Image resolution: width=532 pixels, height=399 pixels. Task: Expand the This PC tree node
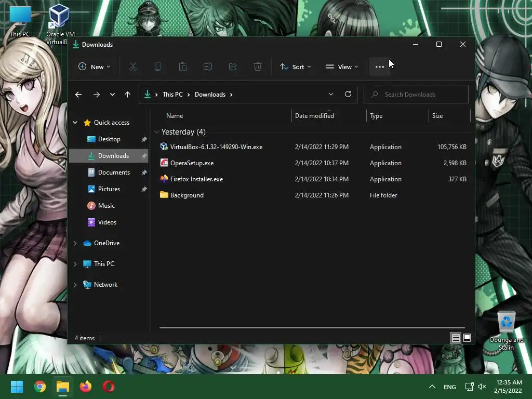tap(75, 264)
